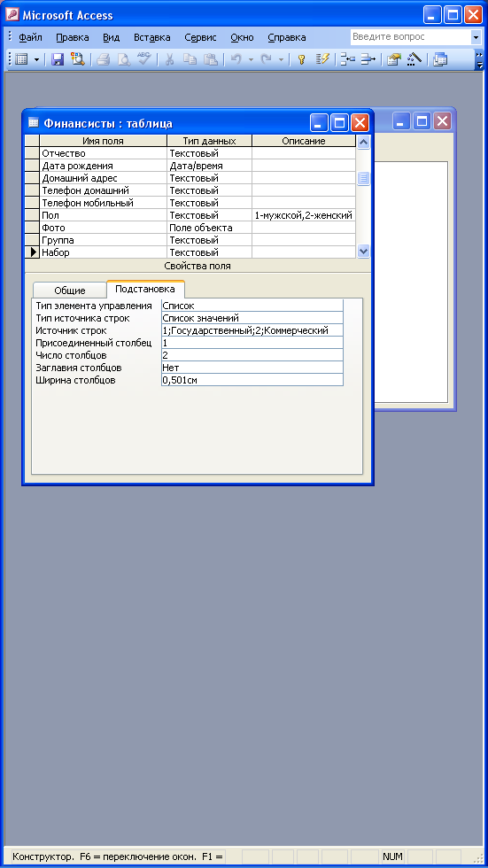Click the View (datasheet) toolbar icon

[x=21, y=59]
